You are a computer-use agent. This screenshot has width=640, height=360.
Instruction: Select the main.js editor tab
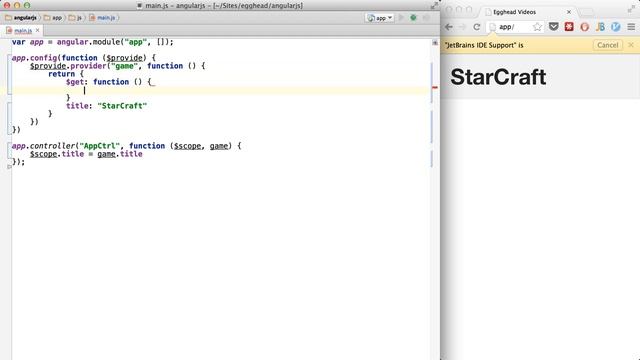(x=23, y=31)
